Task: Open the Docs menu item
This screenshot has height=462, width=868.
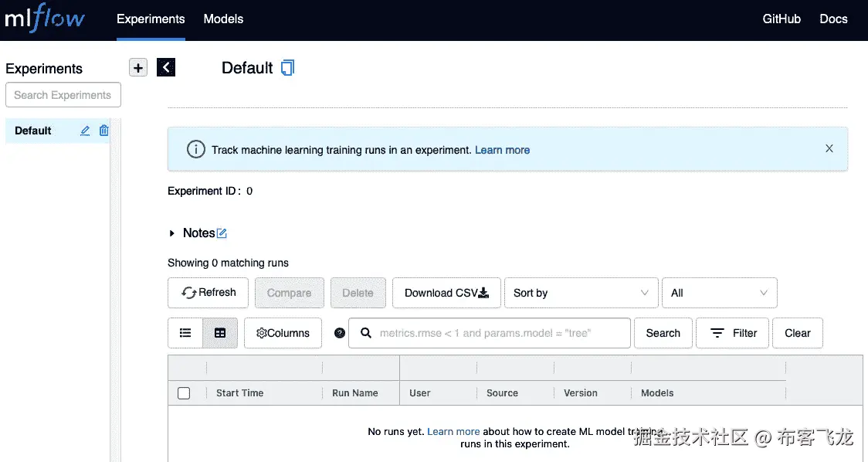Action: (833, 19)
